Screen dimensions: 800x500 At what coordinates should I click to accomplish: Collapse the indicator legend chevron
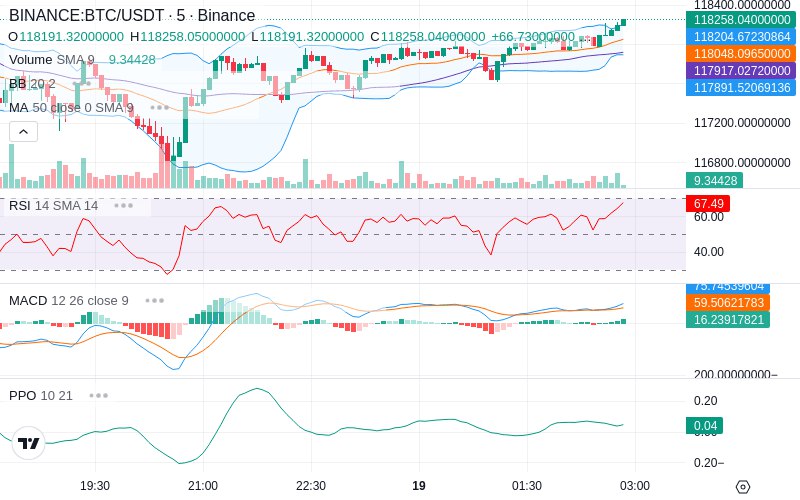click(x=23, y=132)
